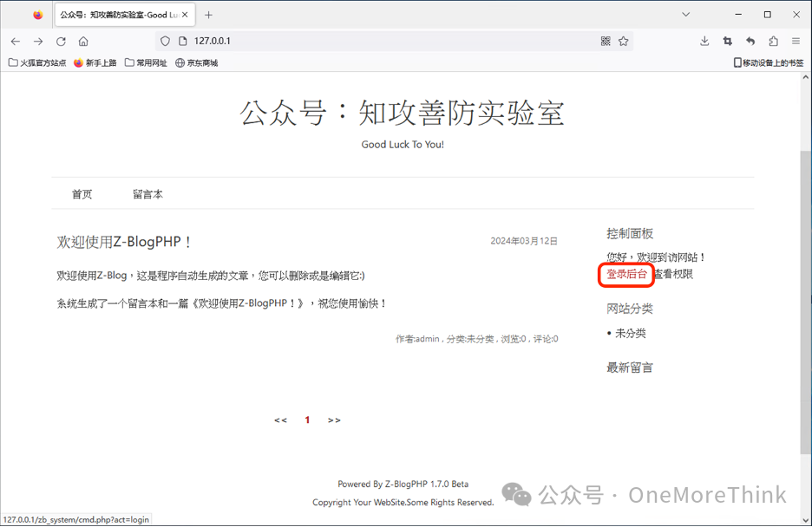812x527 pixels.
Task: Open the downloads arrow icon
Action: click(704, 41)
